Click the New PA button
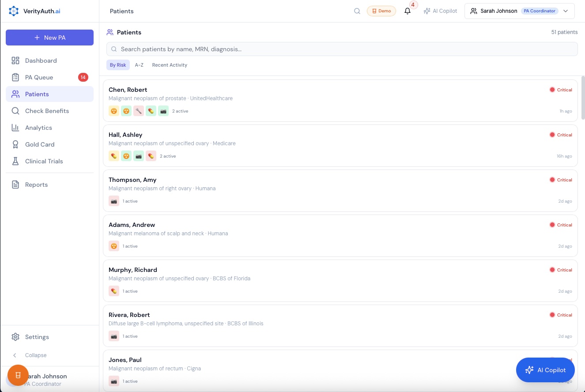 (x=49, y=38)
